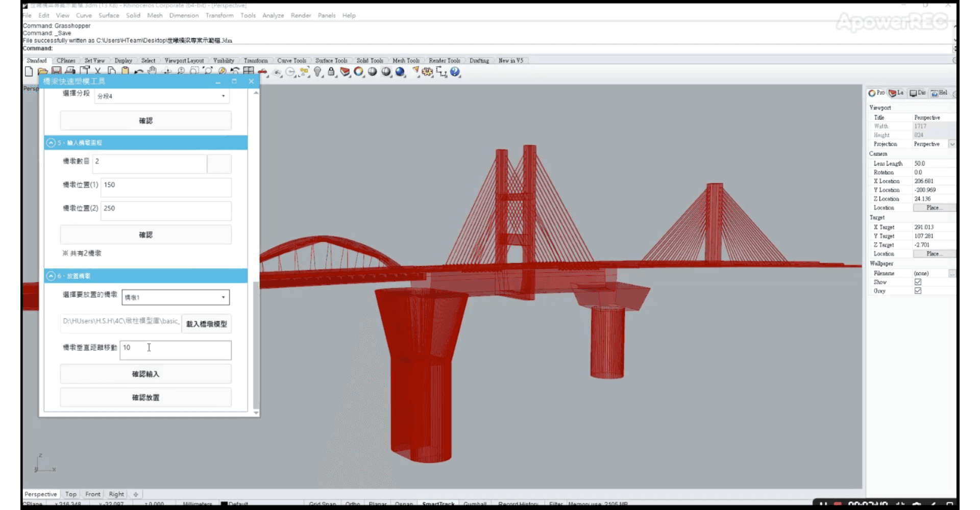Switch to the Curve Tools toolbar tab
This screenshot has width=980, height=510.
pyautogui.click(x=292, y=60)
